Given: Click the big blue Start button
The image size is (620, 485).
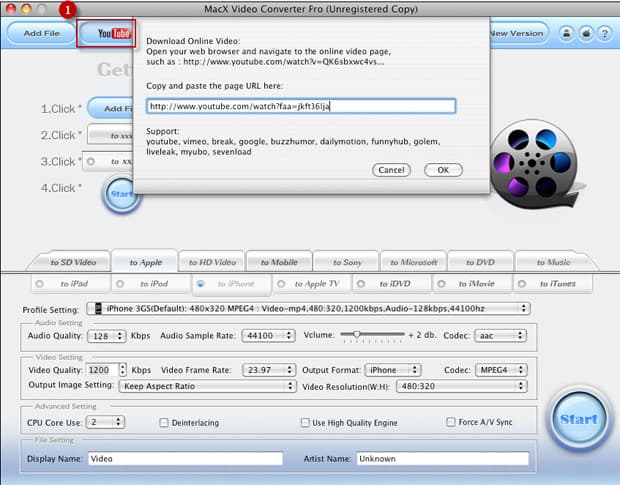Looking at the screenshot, I should coord(579,419).
